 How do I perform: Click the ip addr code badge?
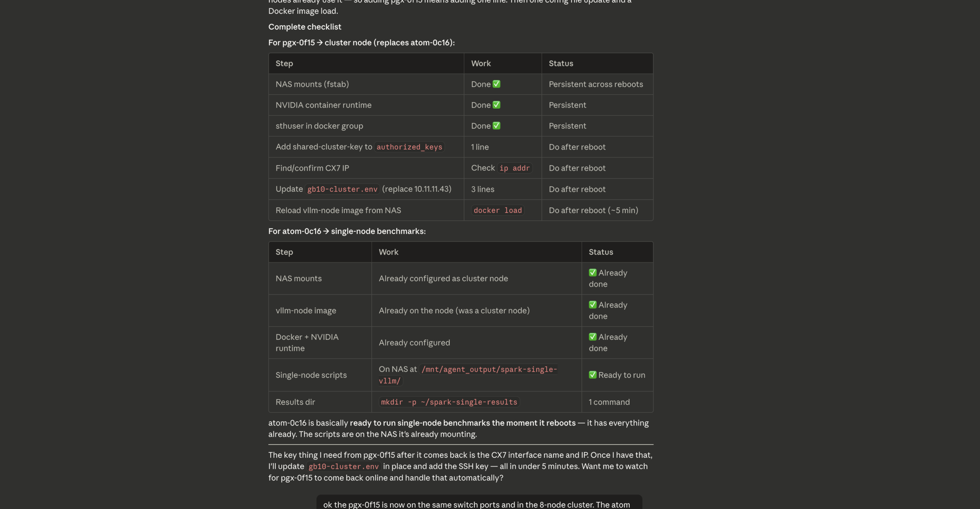click(514, 168)
